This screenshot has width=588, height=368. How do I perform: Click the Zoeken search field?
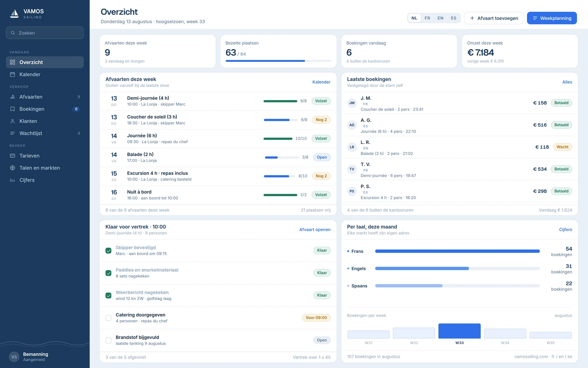click(x=45, y=33)
